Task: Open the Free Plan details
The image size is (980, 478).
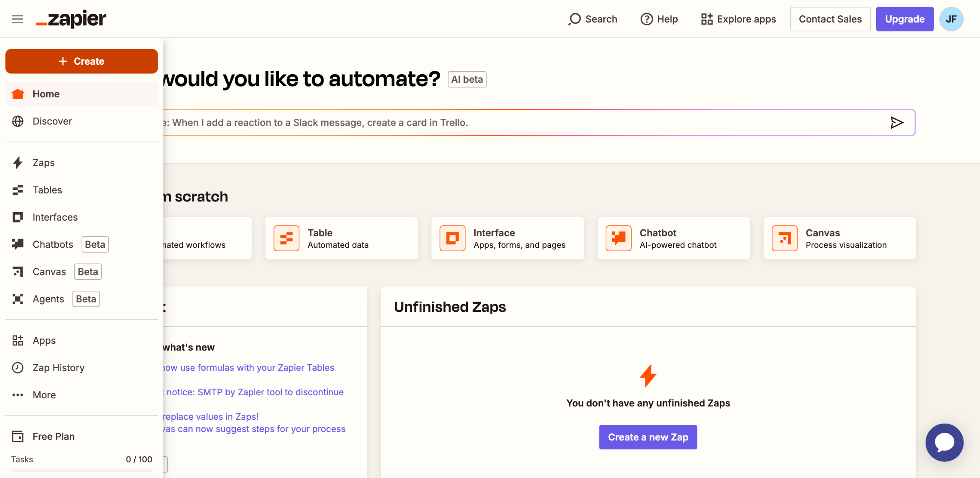Action: (x=53, y=436)
